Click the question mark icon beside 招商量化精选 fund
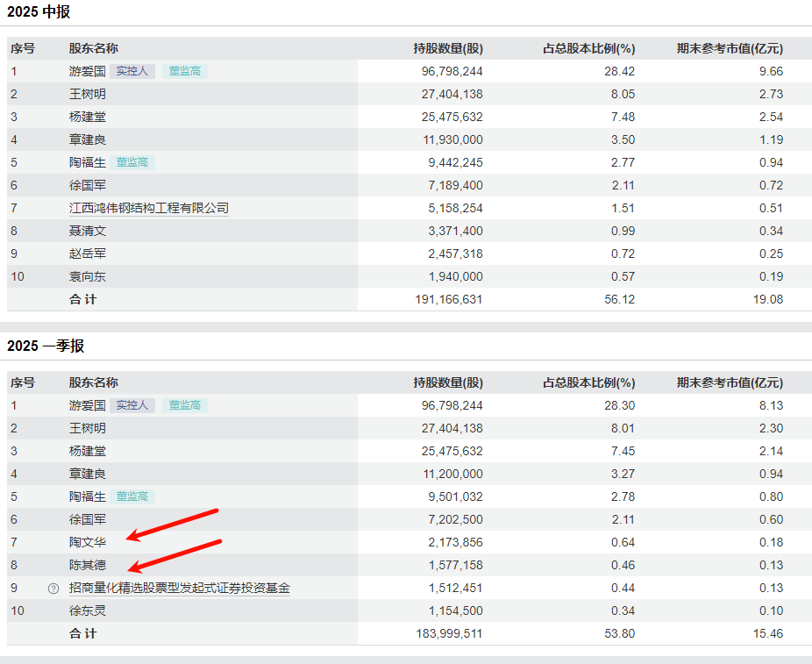 (x=53, y=589)
